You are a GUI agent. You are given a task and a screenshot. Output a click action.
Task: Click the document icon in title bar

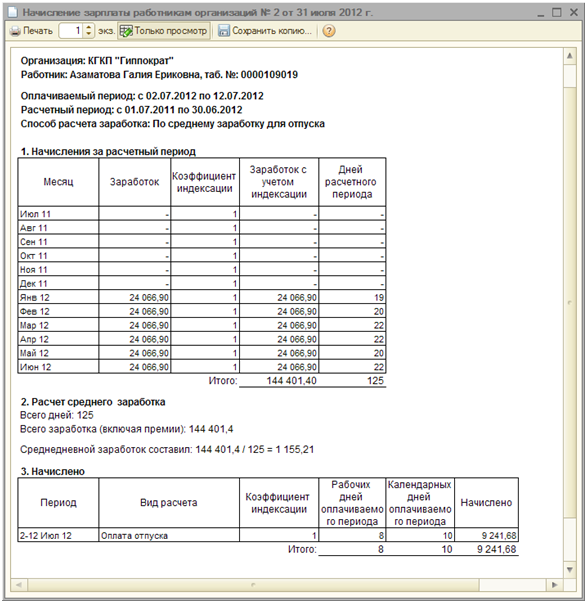[13, 12]
